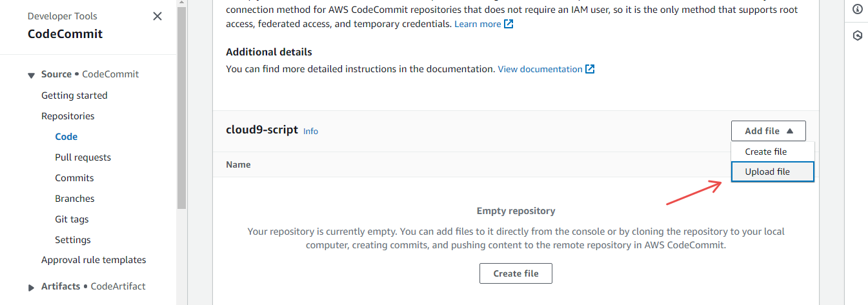Click the sidebar vertical scrollbar

click(x=181, y=110)
